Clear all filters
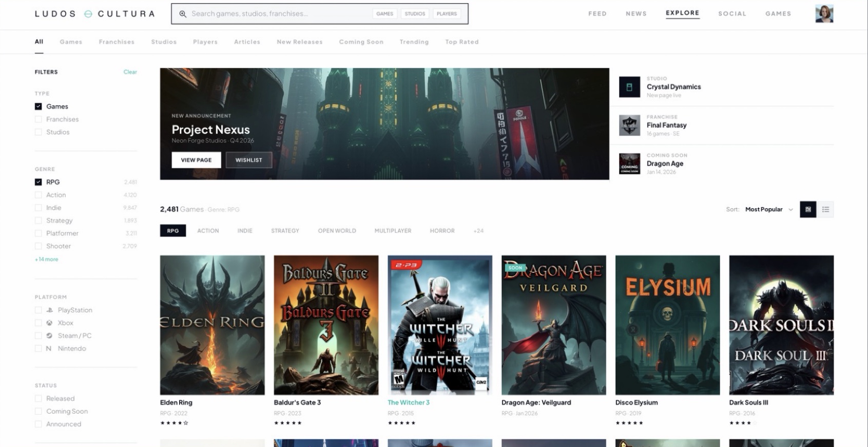This screenshot has height=447, width=868. point(130,72)
